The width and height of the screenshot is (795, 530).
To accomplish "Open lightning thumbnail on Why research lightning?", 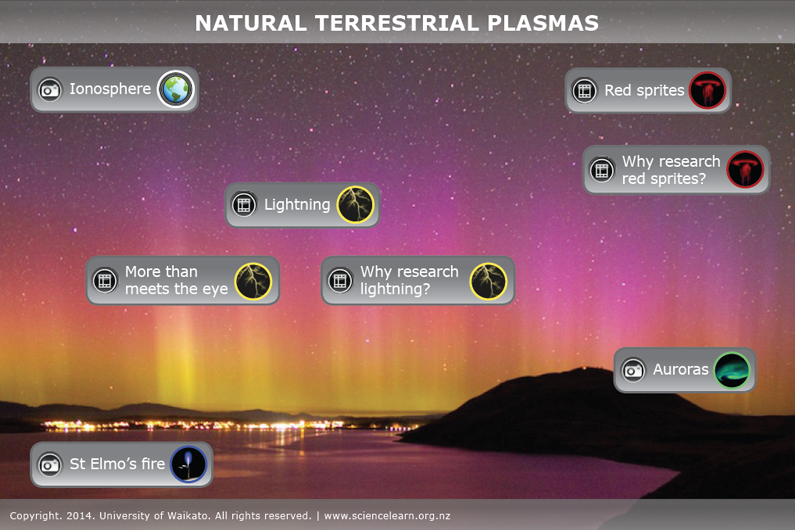I will [489, 281].
